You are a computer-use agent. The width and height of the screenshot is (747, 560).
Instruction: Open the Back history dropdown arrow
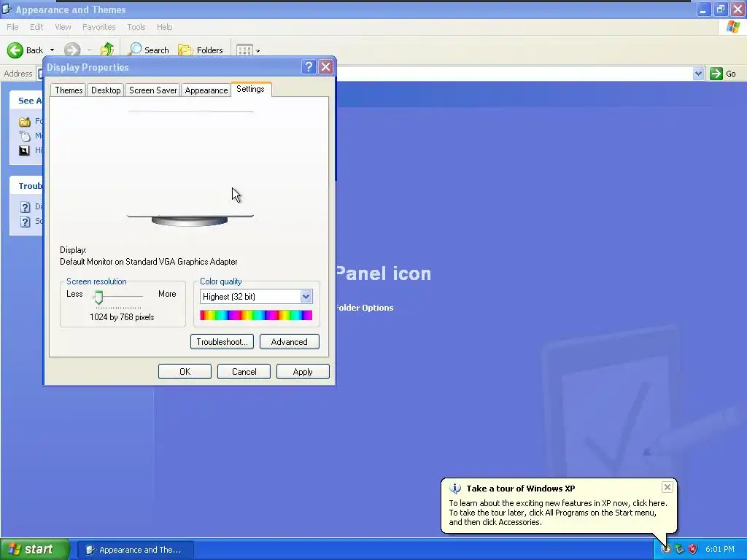point(52,50)
